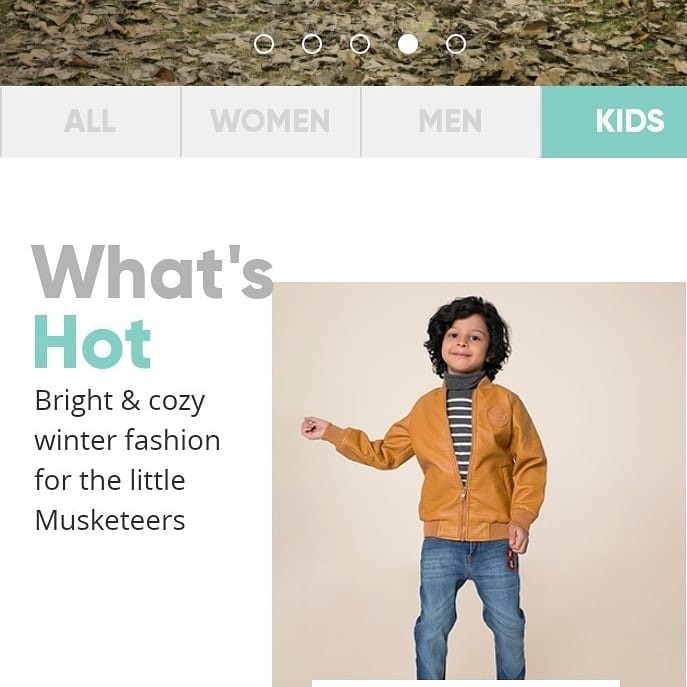This screenshot has width=687, height=687.
Task: Click the round badge on the mustard jacket
Action: tap(498, 417)
